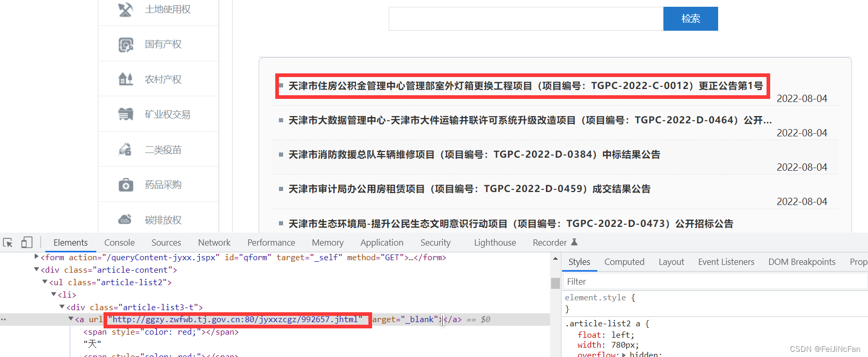The width and height of the screenshot is (868, 357).
Task: Open the 天津市住房公积金管理中心 更正公告 article
Action: pos(526,86)
